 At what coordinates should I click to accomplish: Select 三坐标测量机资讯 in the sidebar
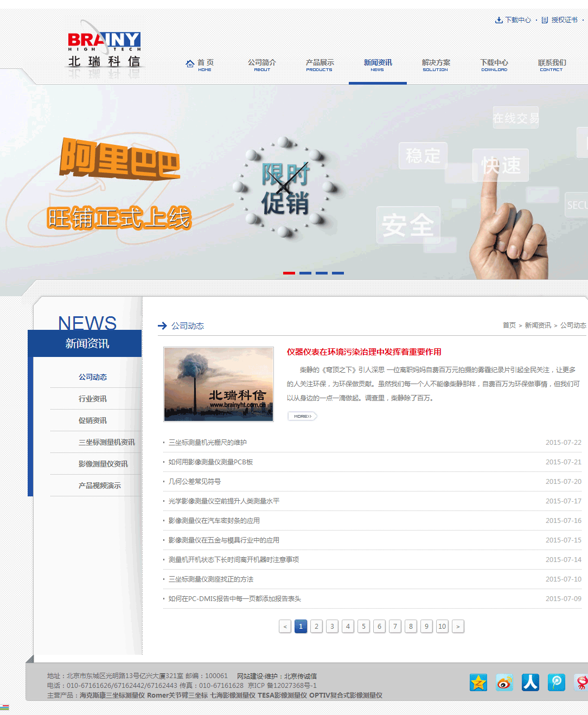tap(107, 442)
